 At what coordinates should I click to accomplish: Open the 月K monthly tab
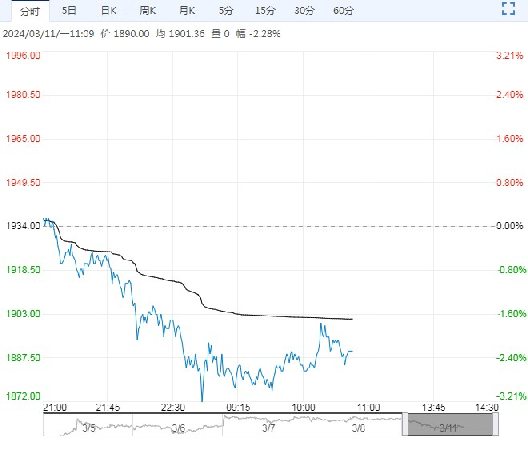tap(187, 11)
